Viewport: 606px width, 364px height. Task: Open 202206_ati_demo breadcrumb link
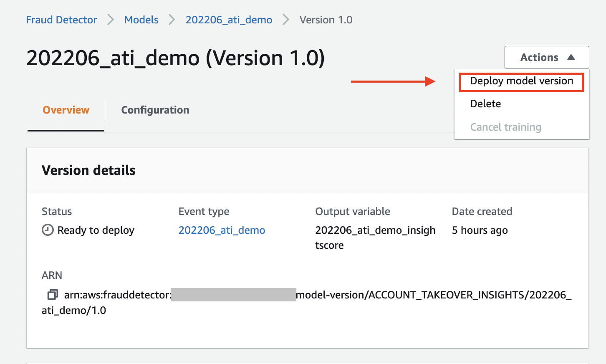[229, 20]
